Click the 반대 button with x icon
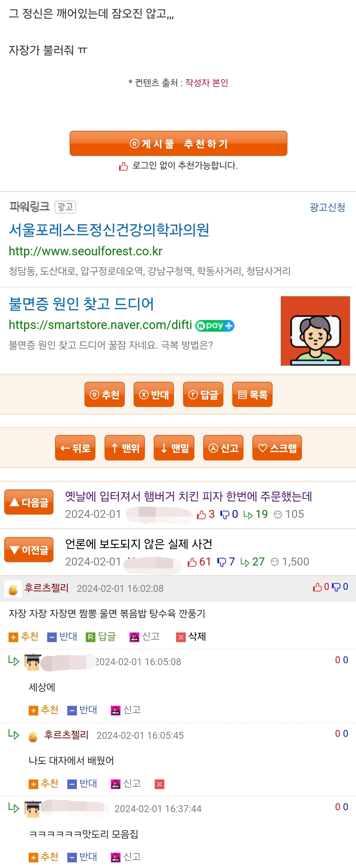Image resolution: width=356 pixels, height=868 pixels. (x=154, y=394)
